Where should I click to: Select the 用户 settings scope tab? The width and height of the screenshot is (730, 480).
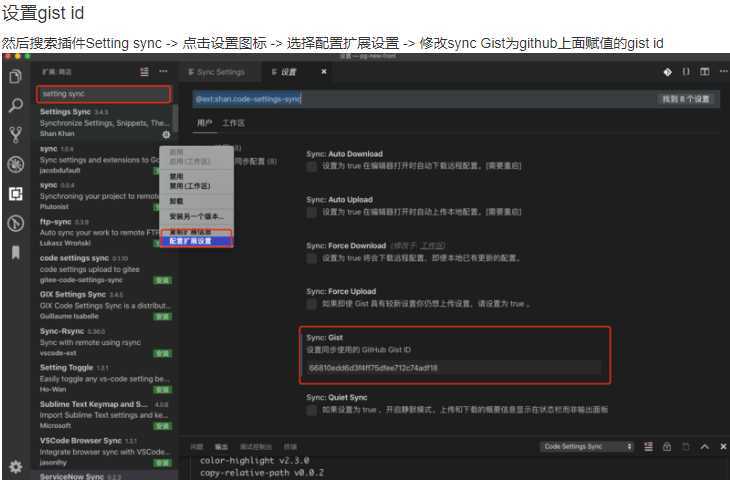(204, 123)
